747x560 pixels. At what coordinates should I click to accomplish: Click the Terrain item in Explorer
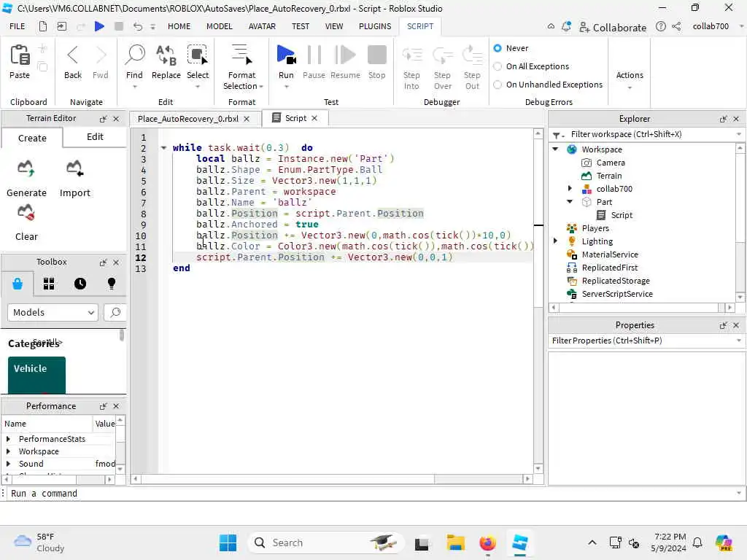tap(609, 176)
